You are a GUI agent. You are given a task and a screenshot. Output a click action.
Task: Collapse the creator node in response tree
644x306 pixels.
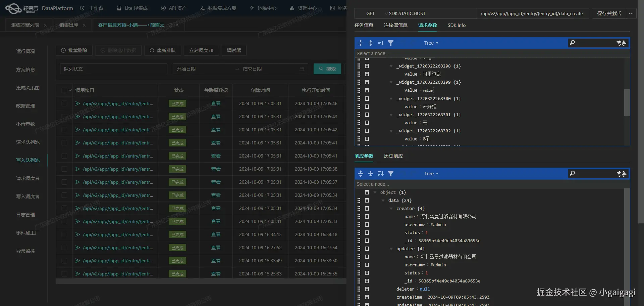point(391,209)
